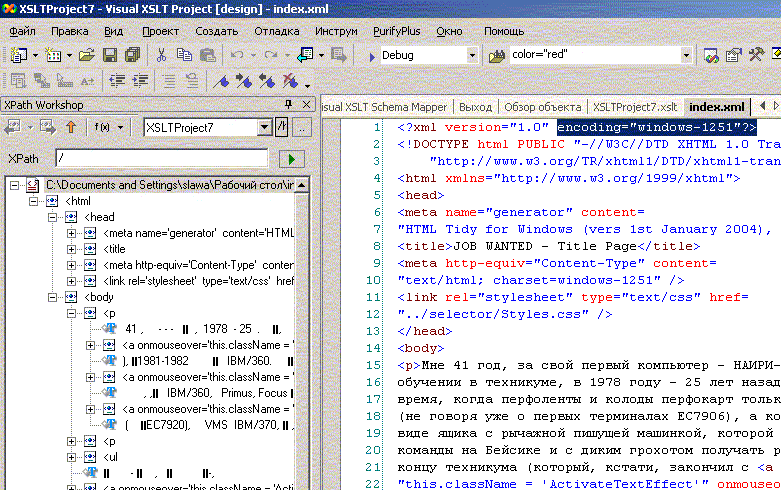Screen dimensions: 781x490
Task: Click the Decrease Indent icon
Action: pos(117,81)
